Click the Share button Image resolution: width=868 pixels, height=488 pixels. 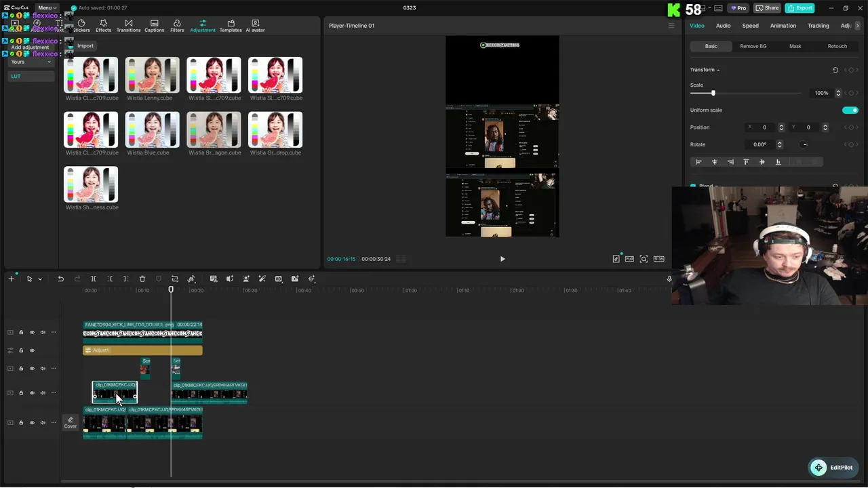click(767, 8)
